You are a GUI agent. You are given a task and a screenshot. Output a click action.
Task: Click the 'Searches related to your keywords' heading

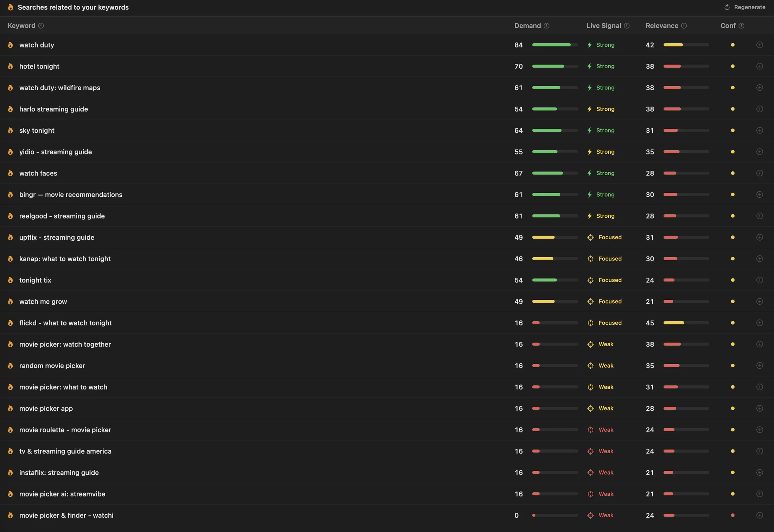pyautogui.click(x=73, y=7)
